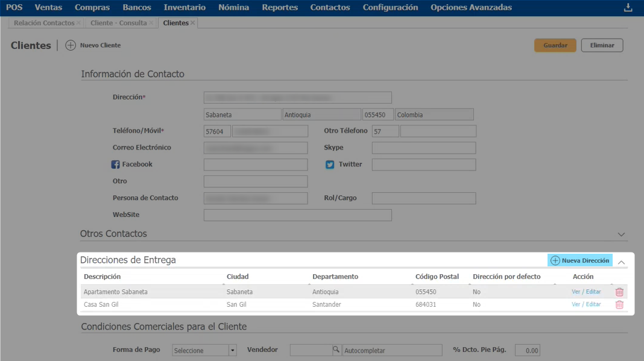Delete the Casa San Gil address row
644x361 pixels.
[x=619, y=305]
